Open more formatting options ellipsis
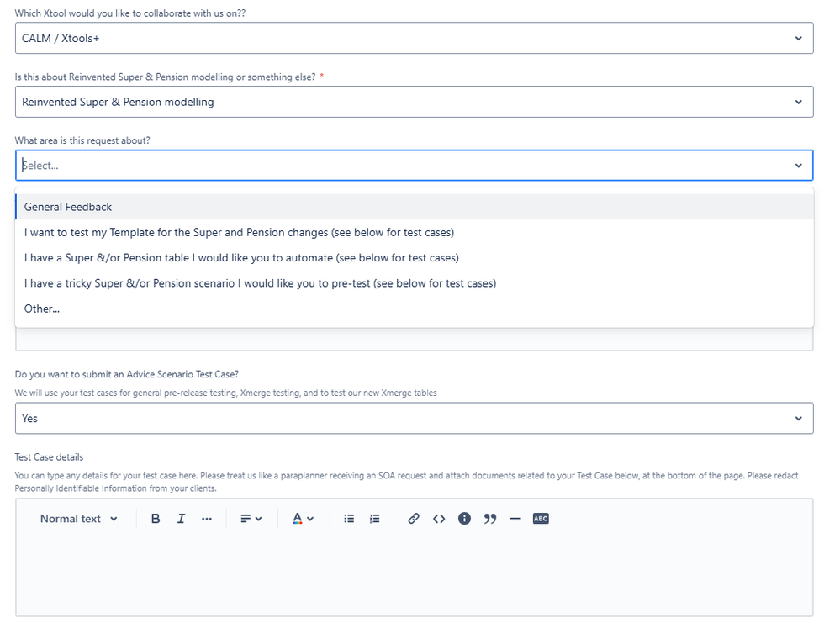 tap(207, 519)
